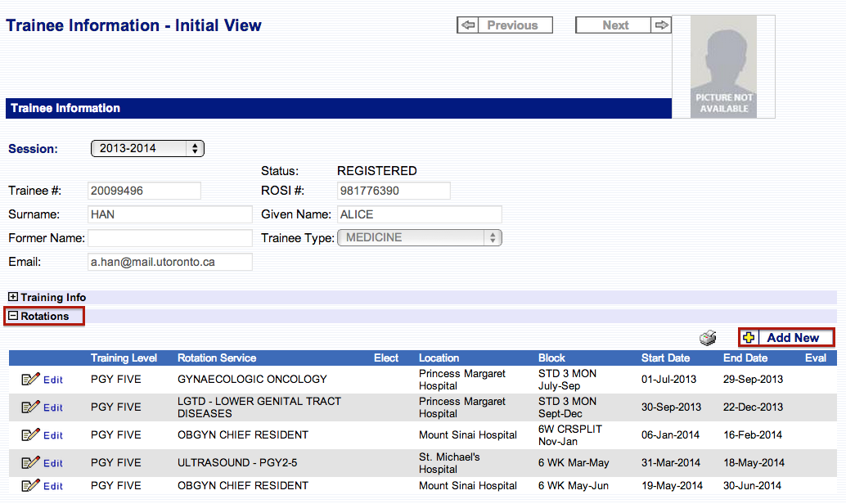The image size is (846, 504).
Task: Open the Trainee Type dropdown
Action: pyautogui.click(x=419, y=238)
